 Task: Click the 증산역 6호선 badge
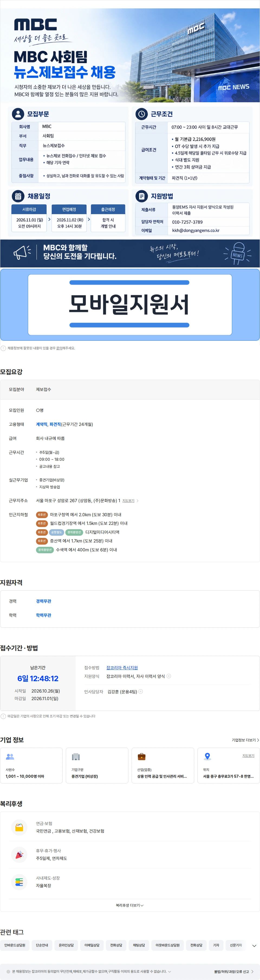(x=41, y=541)
